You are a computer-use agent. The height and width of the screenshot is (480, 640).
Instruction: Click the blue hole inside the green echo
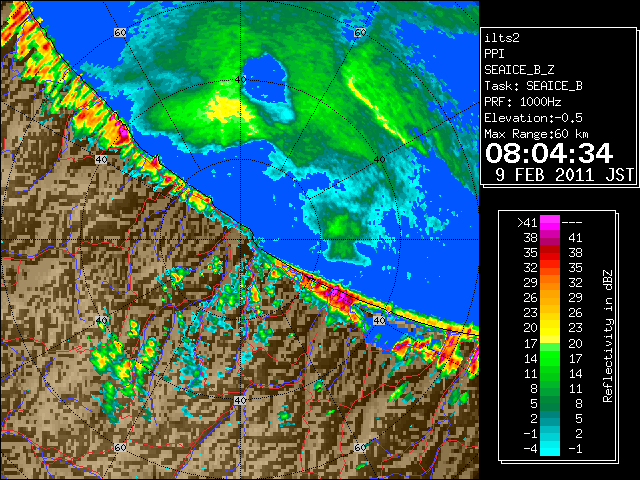264,80
